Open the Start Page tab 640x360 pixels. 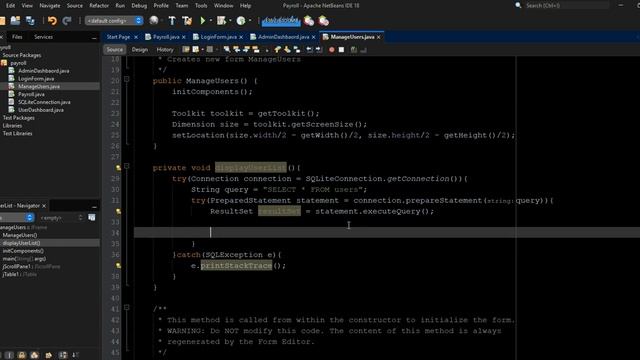118,37
